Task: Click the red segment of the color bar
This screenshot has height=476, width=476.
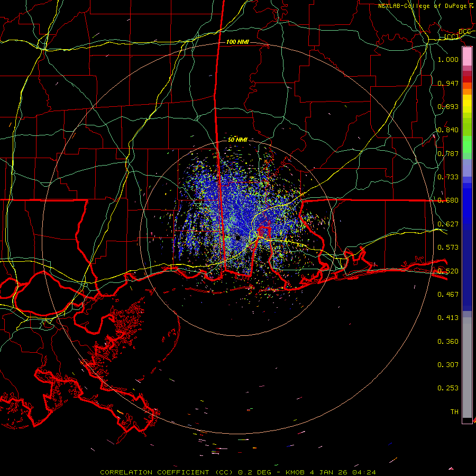Action: click(467, 79)
